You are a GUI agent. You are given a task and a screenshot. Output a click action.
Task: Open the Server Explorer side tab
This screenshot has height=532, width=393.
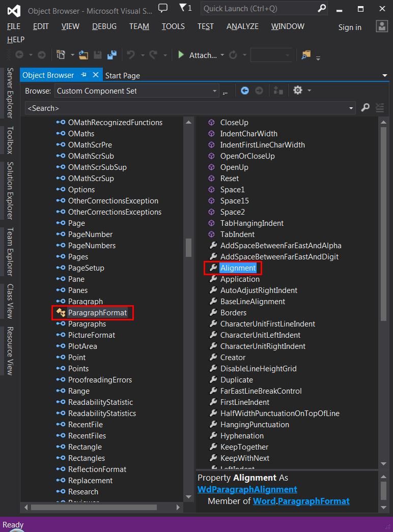pyautogui.click(x=10, y=93)
